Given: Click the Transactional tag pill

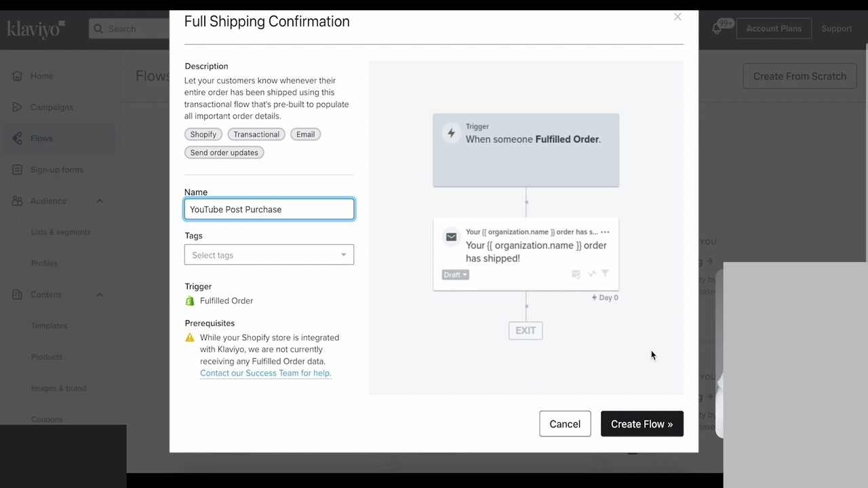Looking at the screenshot, I should pos(256,134).
